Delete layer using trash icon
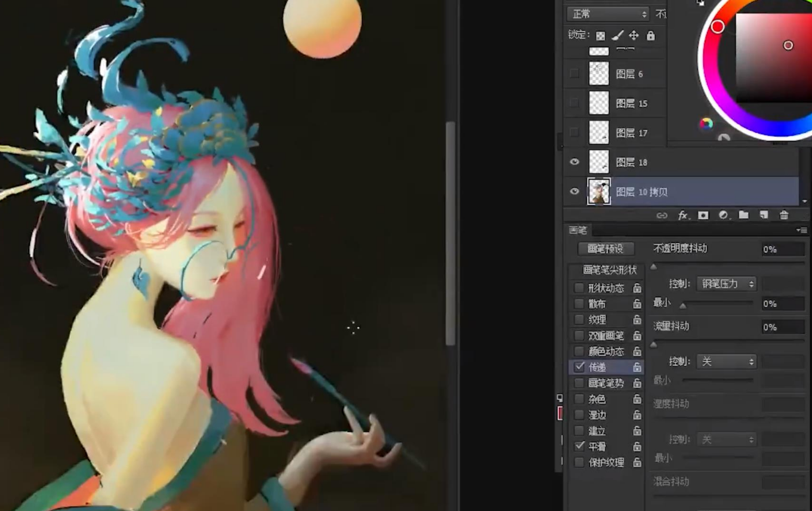The image size is (812, 511). 784,216
